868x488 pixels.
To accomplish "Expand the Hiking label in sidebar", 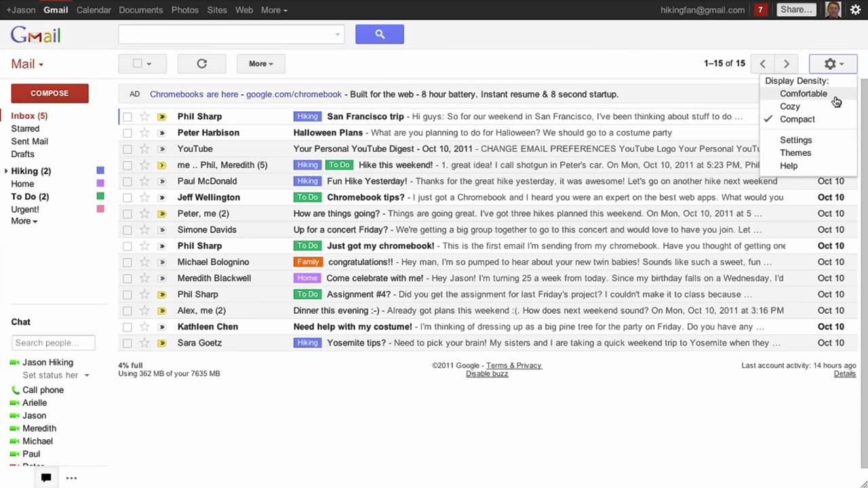I will click(7, 171).
